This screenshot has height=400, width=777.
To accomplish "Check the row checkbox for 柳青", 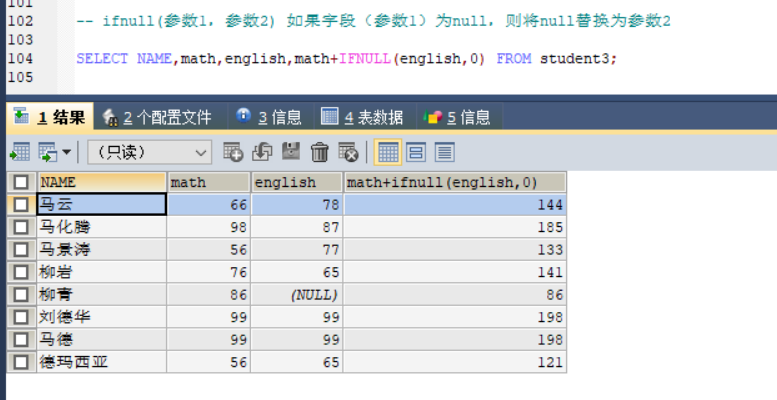I will [x=21, y=294].
